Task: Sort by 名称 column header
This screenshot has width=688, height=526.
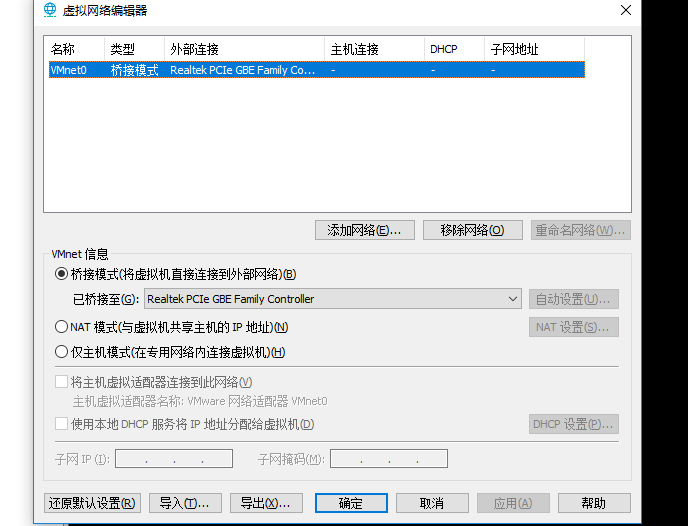Action: click(76, 49)
